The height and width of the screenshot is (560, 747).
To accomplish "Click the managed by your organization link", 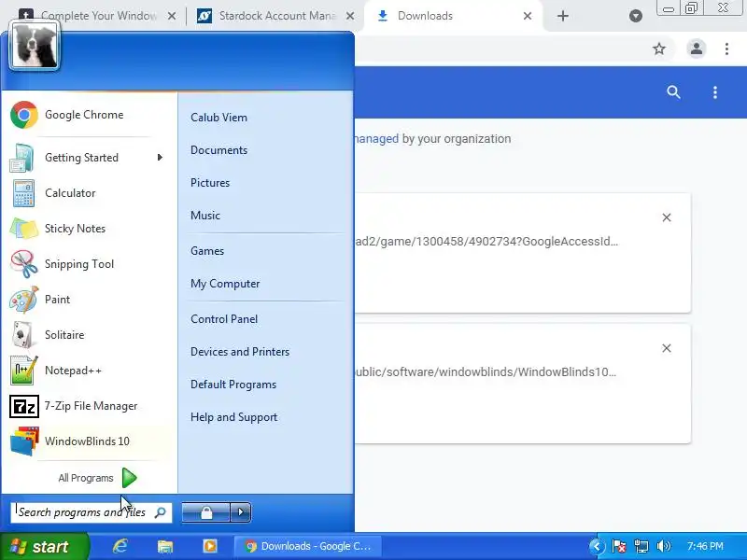I will 376,139.
